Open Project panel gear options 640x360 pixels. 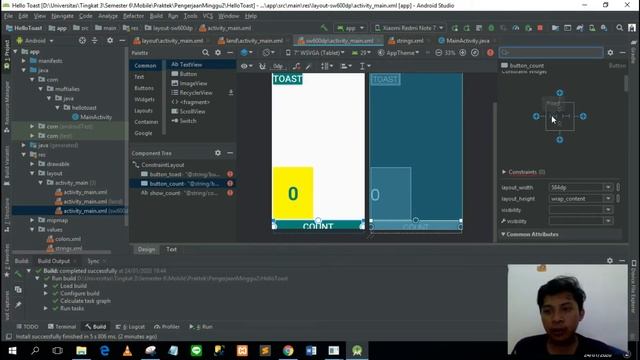110,40
